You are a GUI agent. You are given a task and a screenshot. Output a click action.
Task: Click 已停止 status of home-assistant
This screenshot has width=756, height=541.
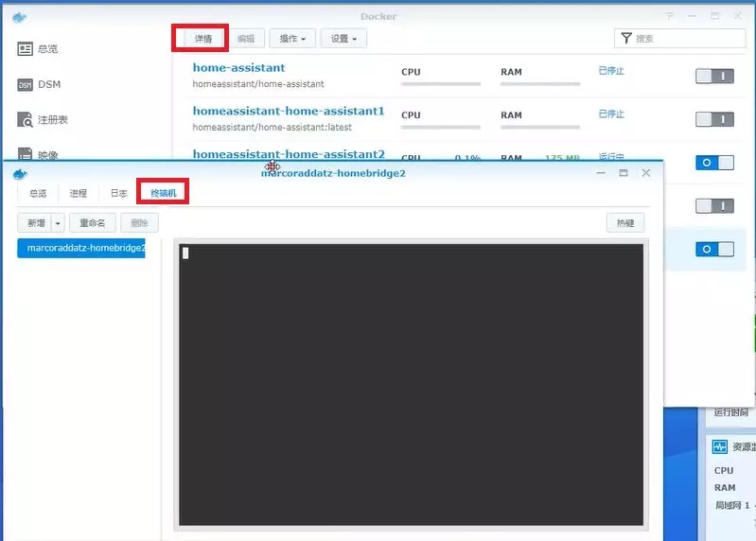tap(611, 71)
